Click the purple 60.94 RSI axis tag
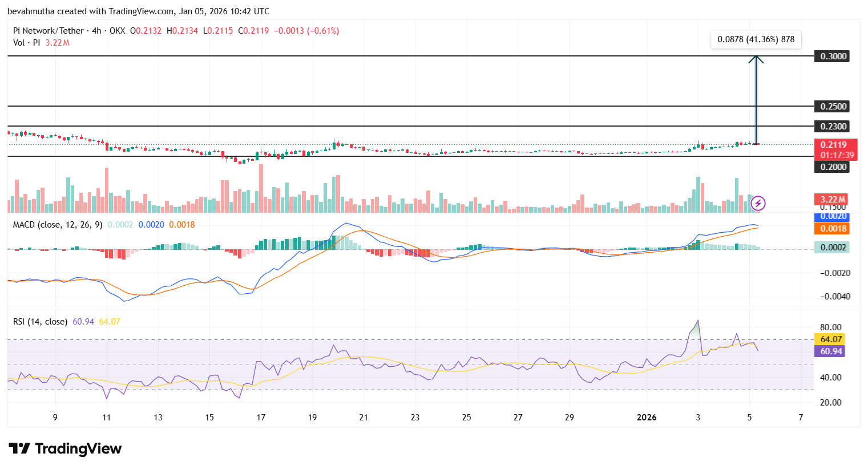868x470 pixels. (831, 351)
